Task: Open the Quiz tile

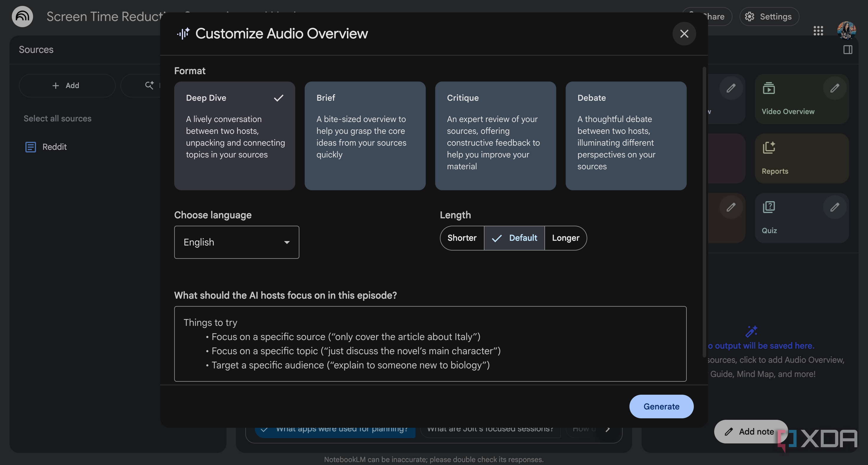Action: tap(802, 218)
